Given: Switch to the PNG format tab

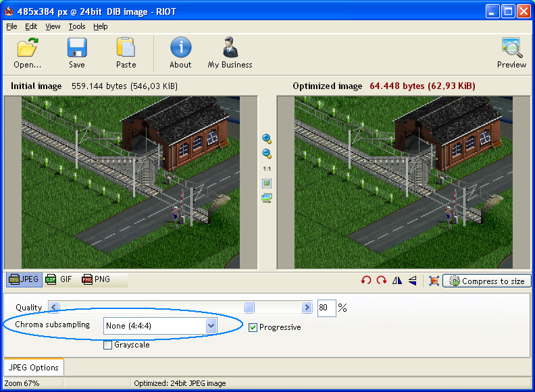Looking at the screenshot, I should pos(96,279).
